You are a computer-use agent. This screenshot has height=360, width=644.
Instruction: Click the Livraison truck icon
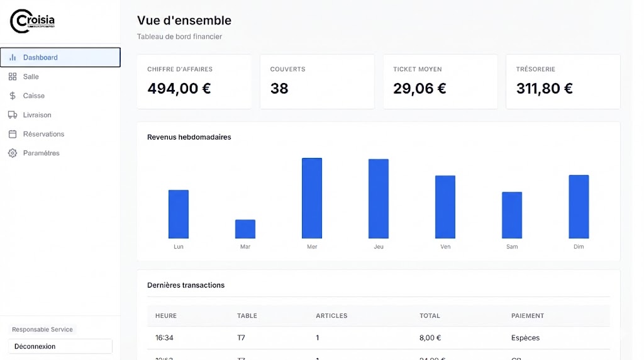point(13,115)
